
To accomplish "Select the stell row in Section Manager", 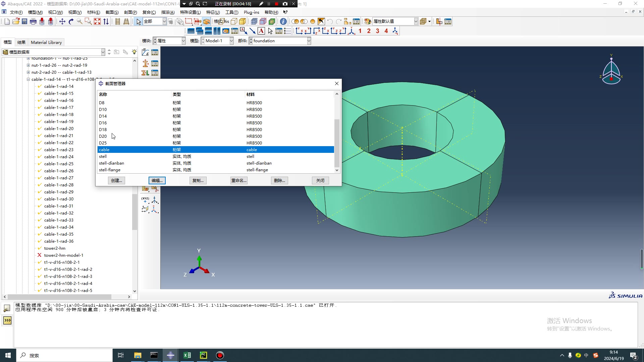I will click(x=134, y=156).
